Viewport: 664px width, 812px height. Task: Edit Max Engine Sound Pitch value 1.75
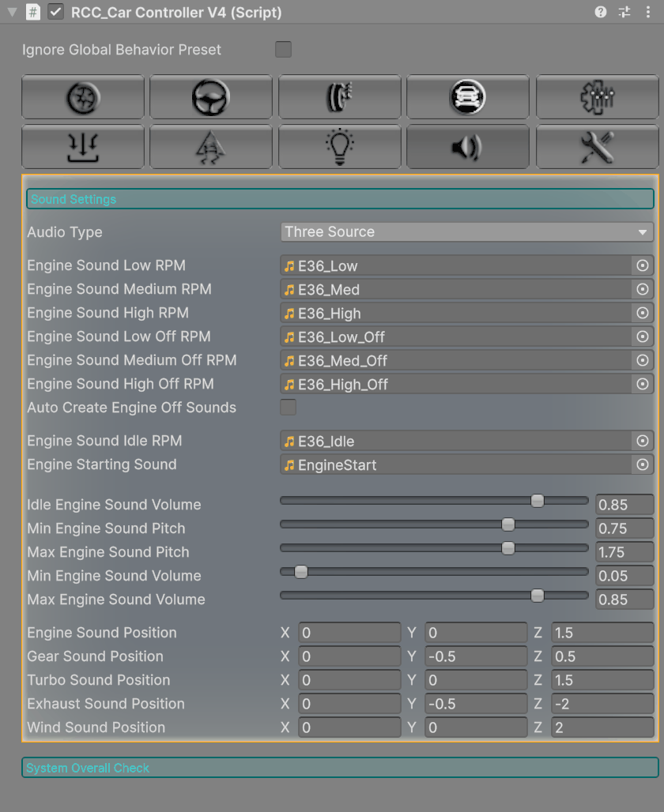click(x=624, y=552)
